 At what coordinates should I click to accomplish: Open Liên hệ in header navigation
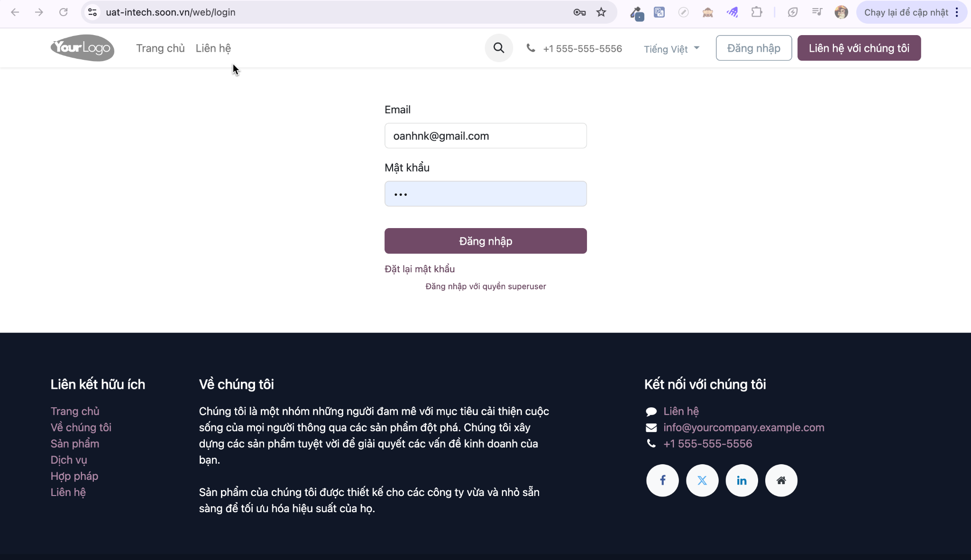(x=213, y=48)
